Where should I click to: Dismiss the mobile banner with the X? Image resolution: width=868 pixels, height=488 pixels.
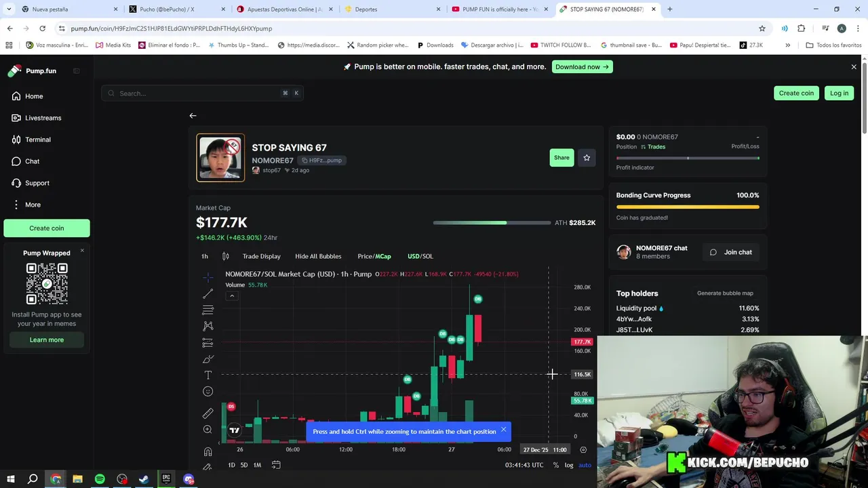pyautogui.click(x=854, y=66)
